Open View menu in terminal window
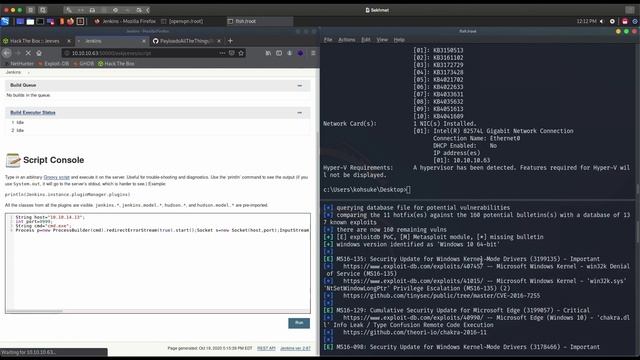Screen dimensions: 640x360 pyautogui.click(x=382, y=40)
